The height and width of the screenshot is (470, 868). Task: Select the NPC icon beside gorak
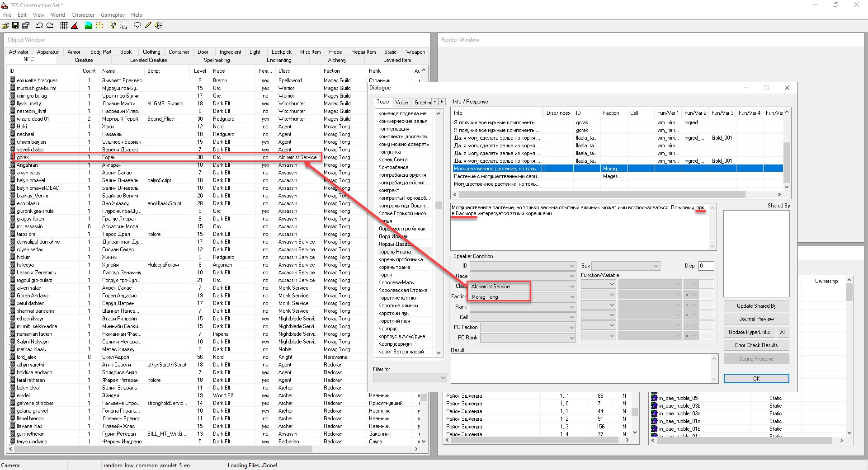coord(13,157)
